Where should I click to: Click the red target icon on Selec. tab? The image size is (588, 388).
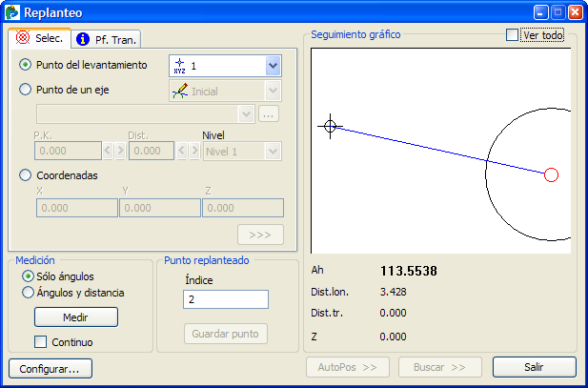[x=23, y=38]
